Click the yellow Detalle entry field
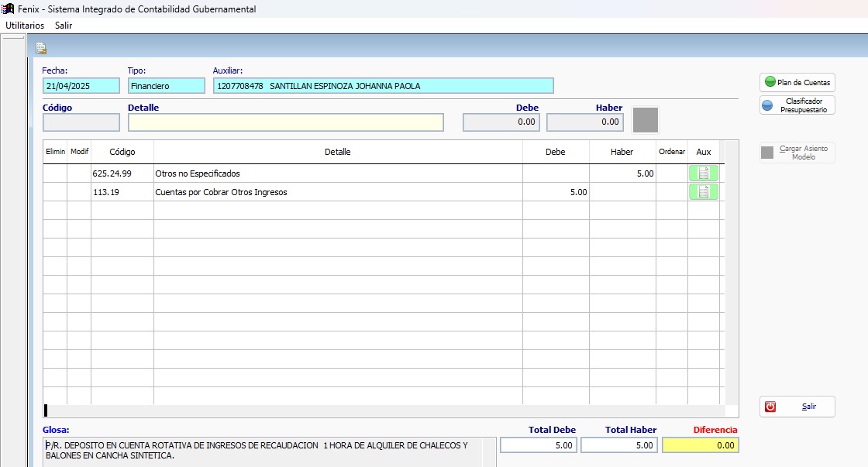868x467 pixels. (x=285, y=122)
